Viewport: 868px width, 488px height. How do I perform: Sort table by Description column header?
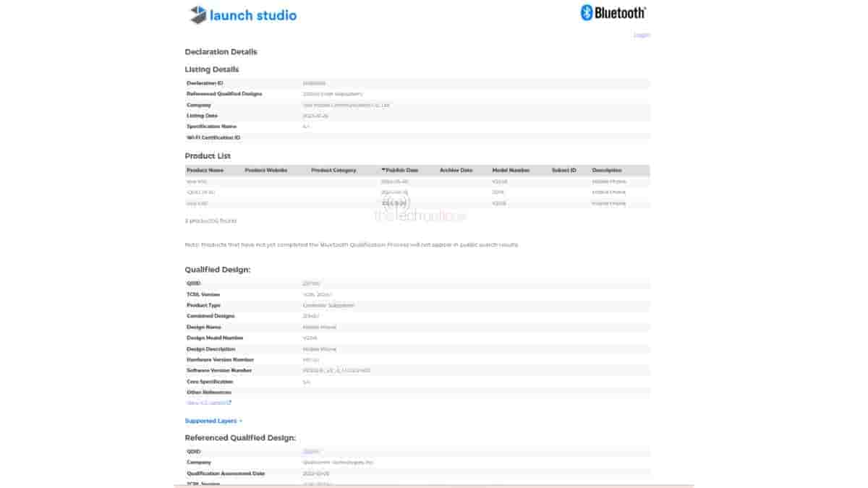(607, 171)
